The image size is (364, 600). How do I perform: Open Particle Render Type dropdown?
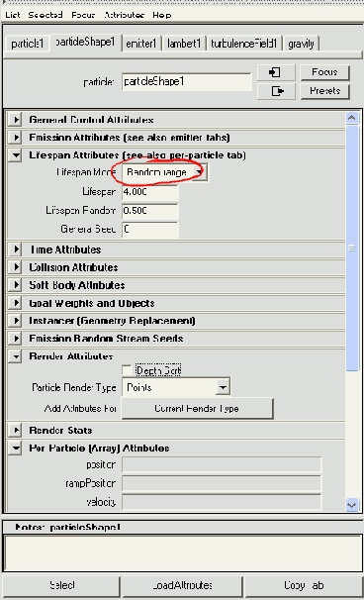coord(176,388)
